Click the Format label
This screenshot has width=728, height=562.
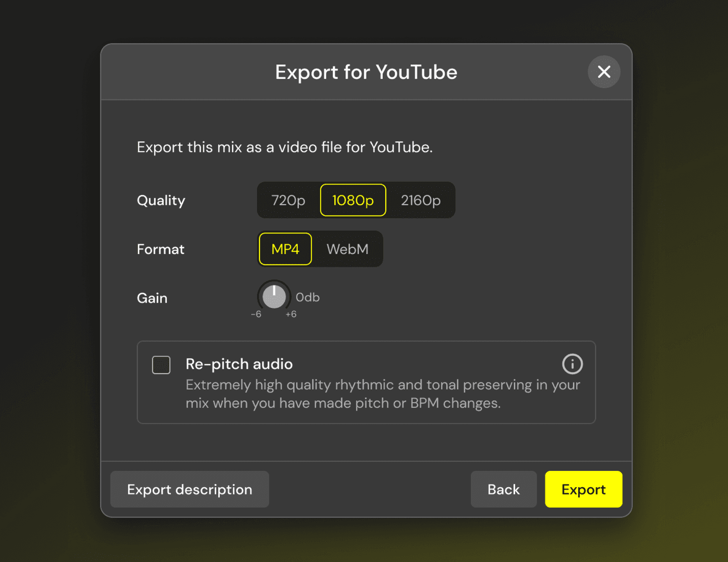[x=161, y=249]
